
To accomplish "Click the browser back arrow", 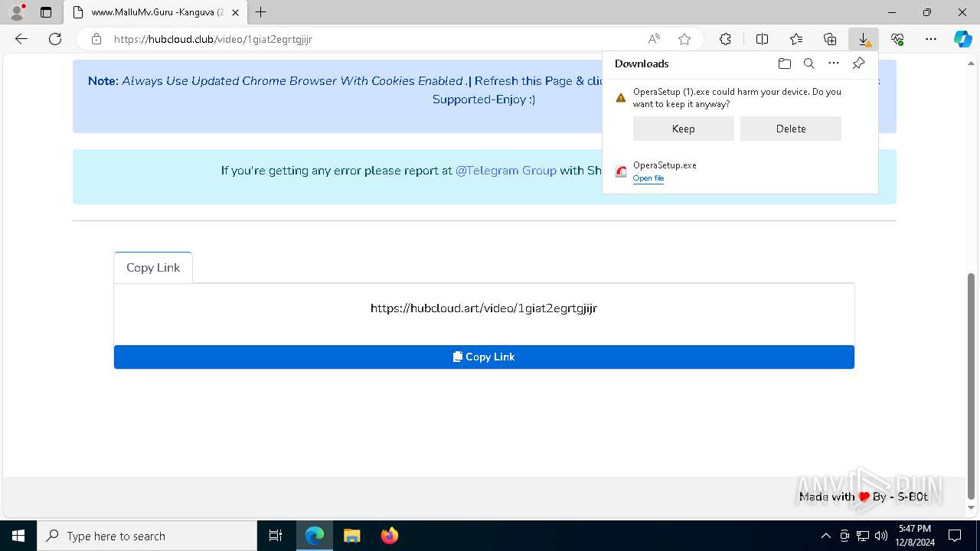I will coord(21,39).
